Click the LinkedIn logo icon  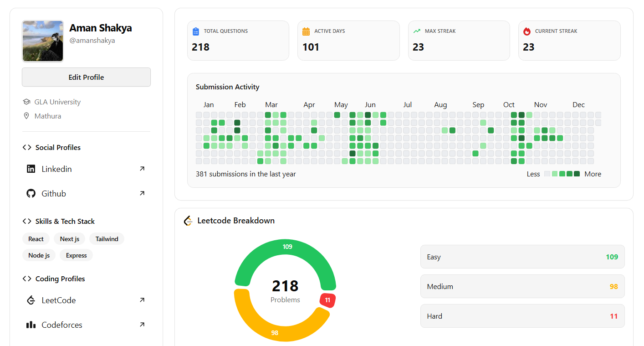(x=31, y=169)
